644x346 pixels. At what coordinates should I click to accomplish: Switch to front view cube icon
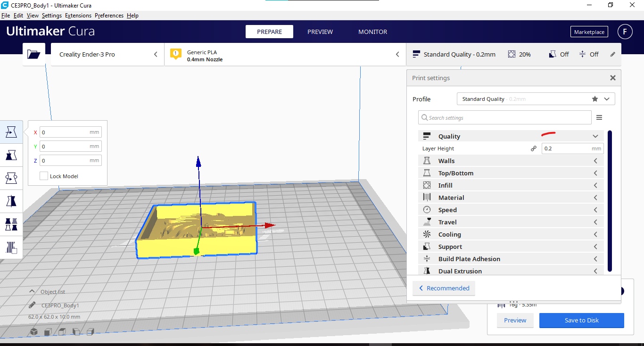48,332
